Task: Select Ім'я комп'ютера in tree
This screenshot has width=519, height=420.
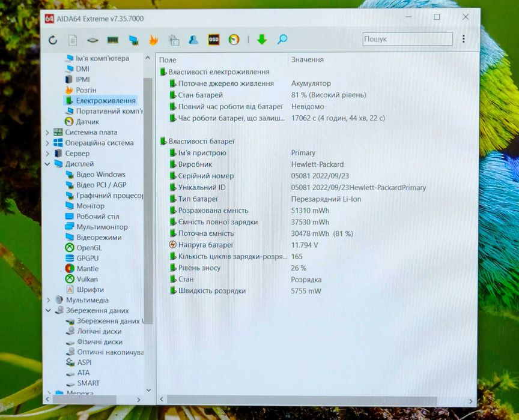Action: [x=98, y=59]
